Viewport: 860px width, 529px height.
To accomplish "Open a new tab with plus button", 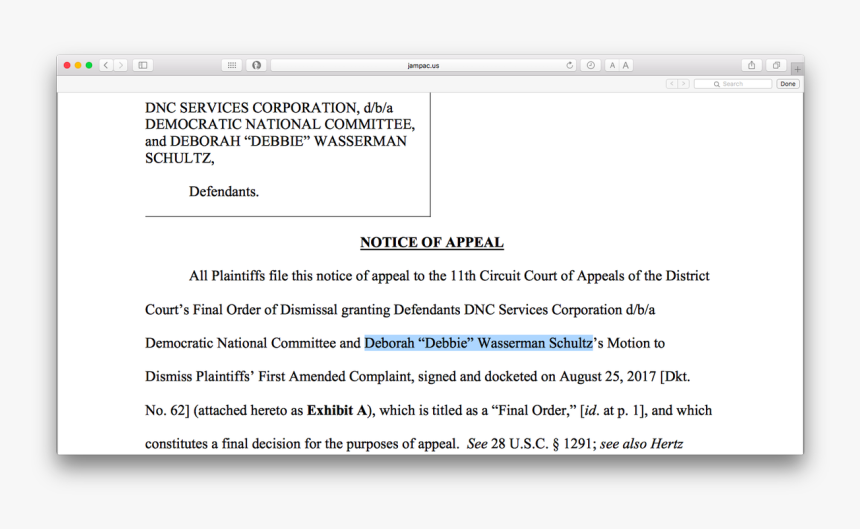I will 797,69.
